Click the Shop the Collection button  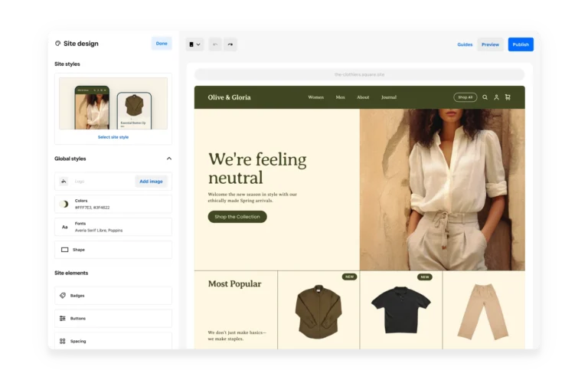pyautogui.click(x=237, y=217)
